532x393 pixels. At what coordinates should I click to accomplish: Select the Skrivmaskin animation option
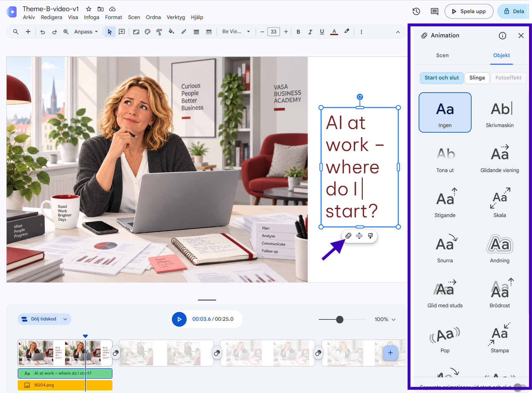(x=499, y=113)
